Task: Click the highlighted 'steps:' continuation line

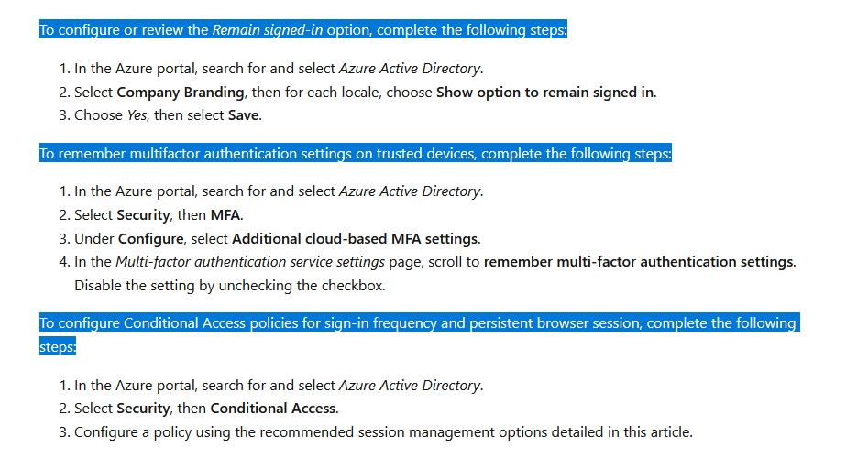Action: pyautogui.click(x=58, y=347)
